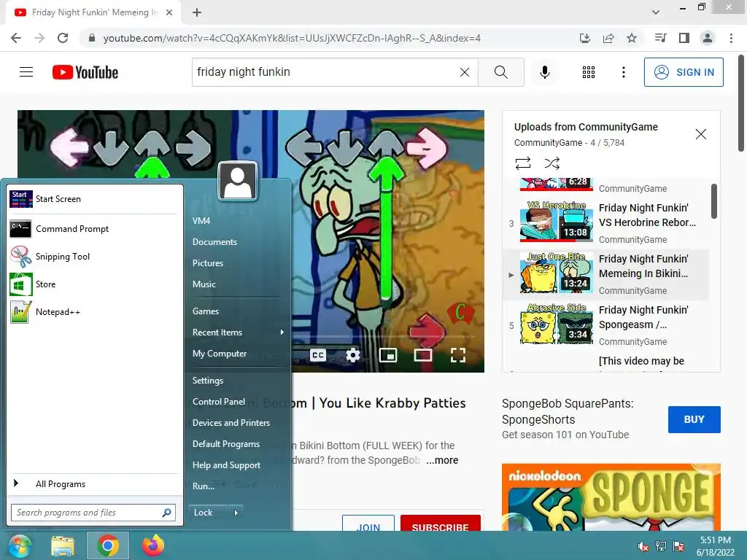Shuffle the playlist
The image size is (747, 560).
551,163
